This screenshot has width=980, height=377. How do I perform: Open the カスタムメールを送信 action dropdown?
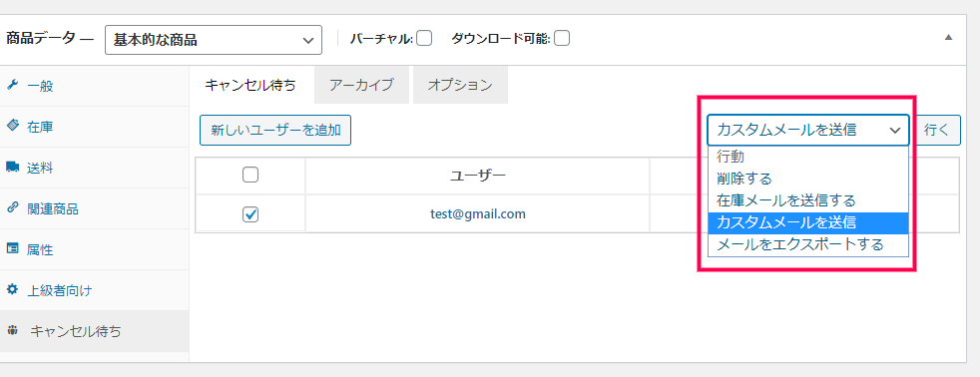click(808, 130)
